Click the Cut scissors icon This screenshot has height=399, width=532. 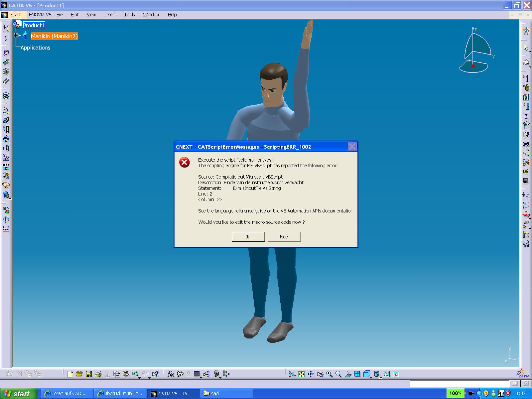107,374
